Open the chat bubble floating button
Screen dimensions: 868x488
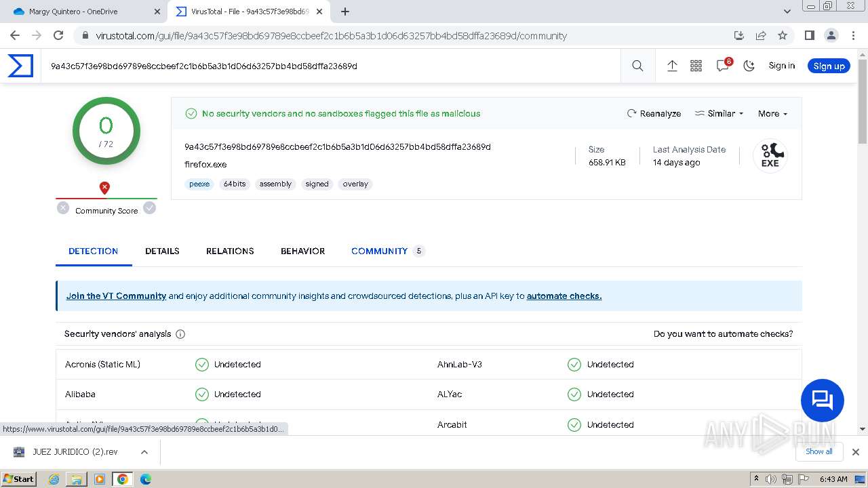(822, 400)
